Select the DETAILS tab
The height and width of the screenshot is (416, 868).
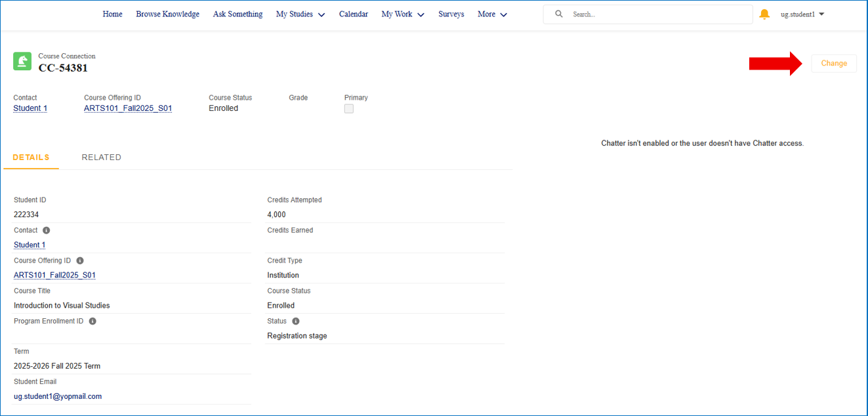31,157
